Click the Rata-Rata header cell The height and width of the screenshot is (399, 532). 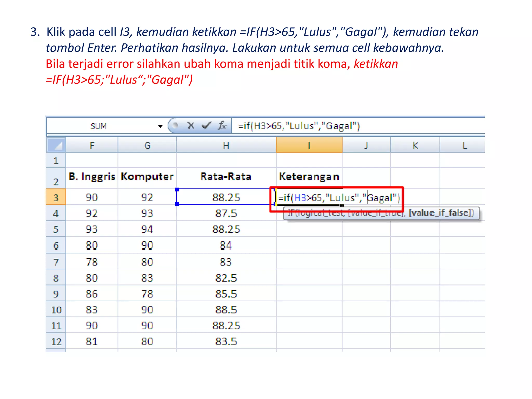coord(226,177)
